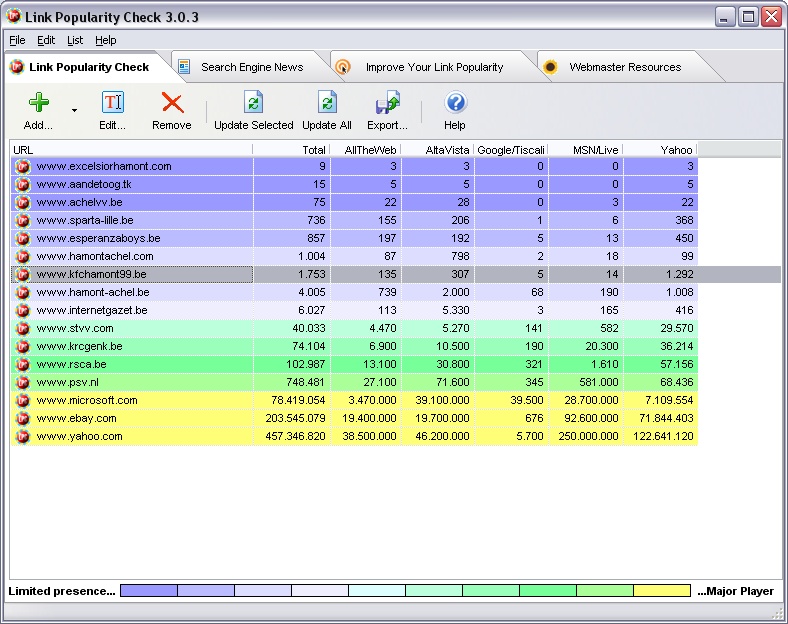Switch to Webmaster Resources tab
Image resolution: width=788 pixels, height=624 pixels.
[x=625, y=67]
